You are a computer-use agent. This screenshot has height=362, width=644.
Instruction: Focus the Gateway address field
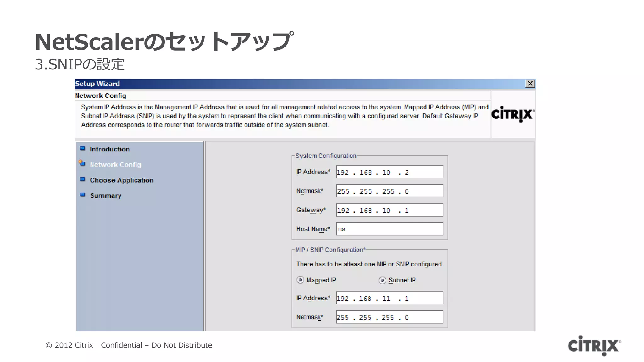[389, 210]
